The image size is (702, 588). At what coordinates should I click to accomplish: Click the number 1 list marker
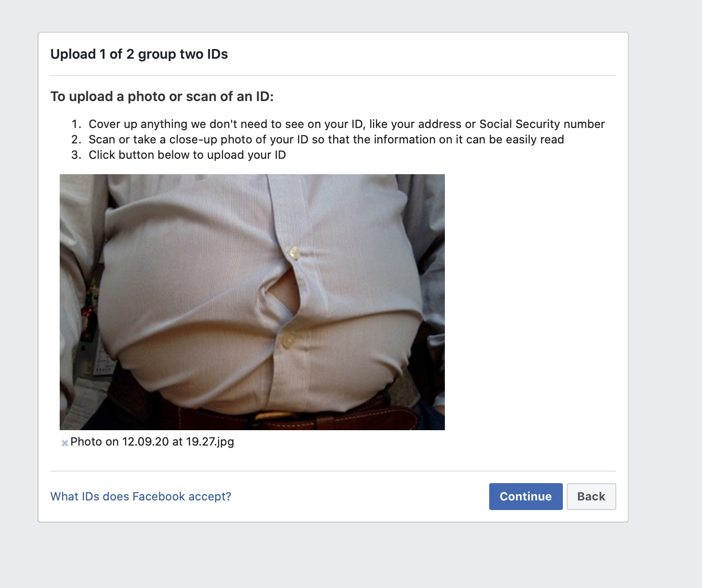point(76,124)
